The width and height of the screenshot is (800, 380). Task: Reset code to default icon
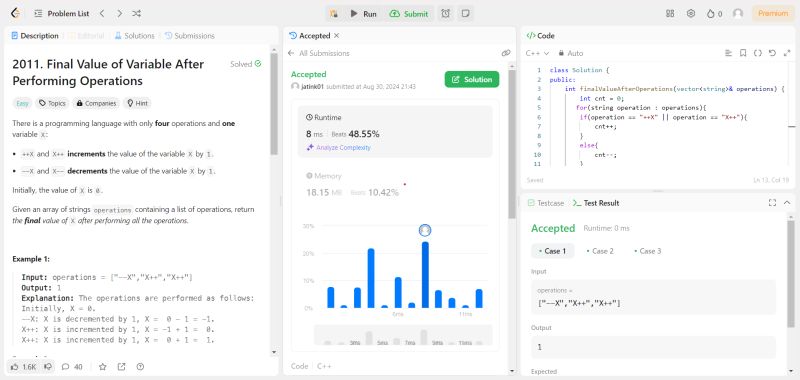click(772, 53)
